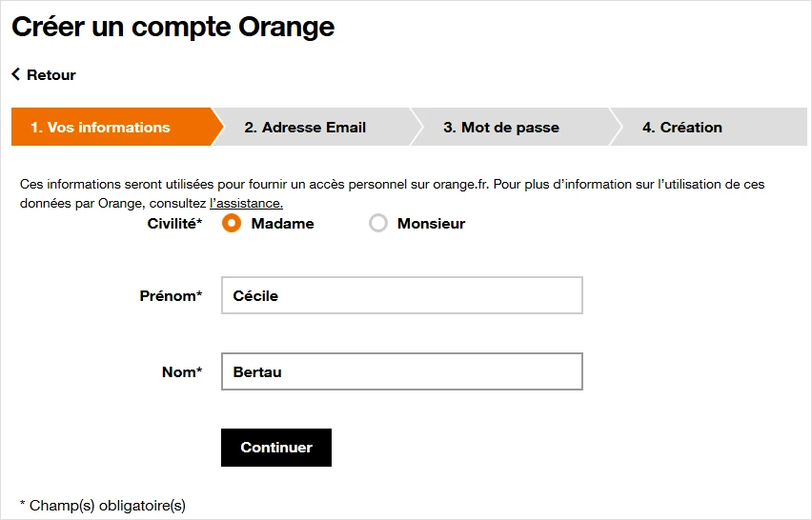Click the "Créer un compte Orange" heading
Screen dimensions: 812x520
click(173, 27)
